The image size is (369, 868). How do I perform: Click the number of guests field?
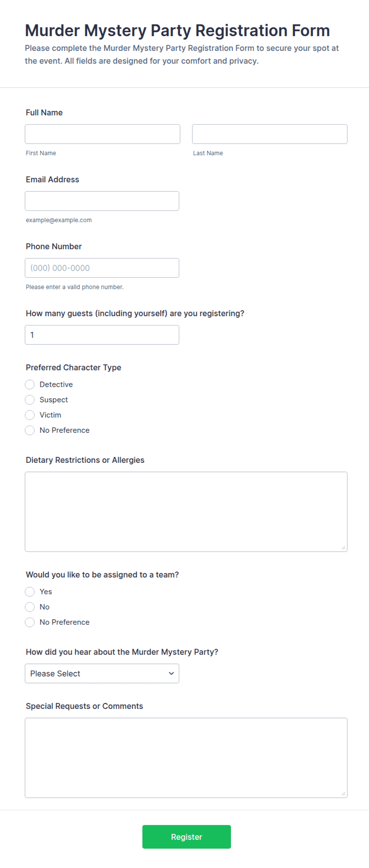click(102, 335)
